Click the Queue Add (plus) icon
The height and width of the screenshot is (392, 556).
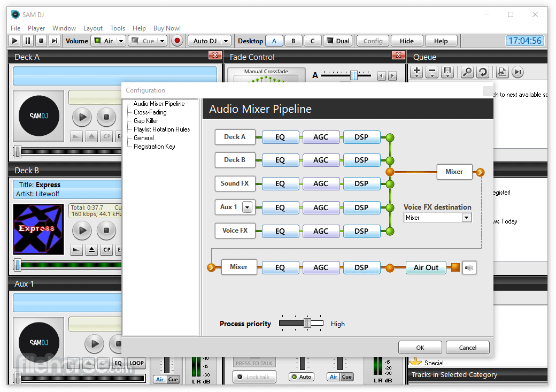click(x=416, y=72)
